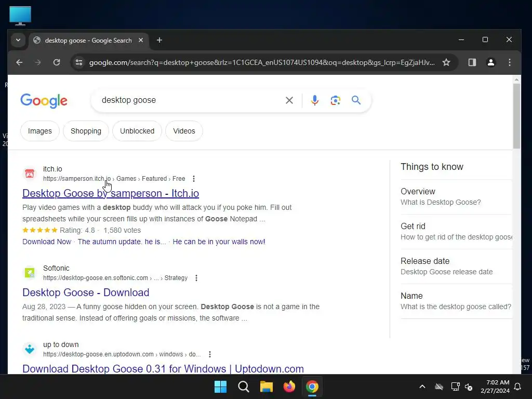Image resolution: width=532 pixels, height=399 pixels.
Task: Expand Release date in Things to know
Action: coord(456,267)
